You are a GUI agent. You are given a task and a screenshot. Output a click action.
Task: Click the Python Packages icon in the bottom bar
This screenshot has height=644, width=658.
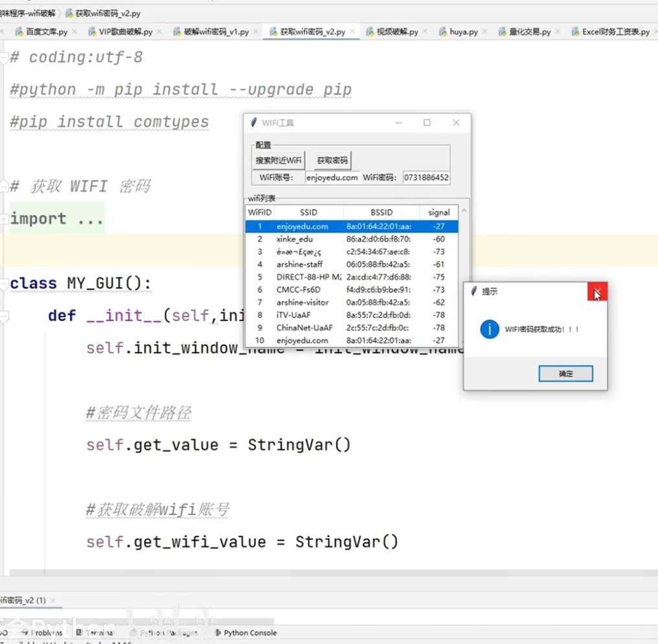tap(134, 632)
